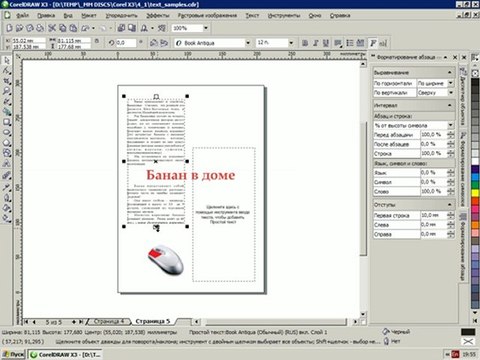Click the Copy icon in the toolbar
Image resolution: width=480 pixels, height=360 pixels.
pos(62,28)
